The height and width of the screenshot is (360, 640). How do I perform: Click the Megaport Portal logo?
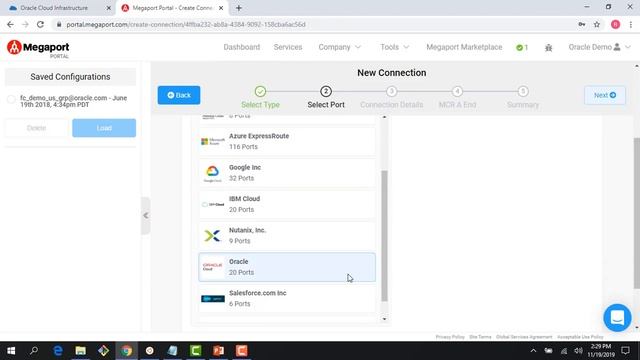(x=38, y=49)
